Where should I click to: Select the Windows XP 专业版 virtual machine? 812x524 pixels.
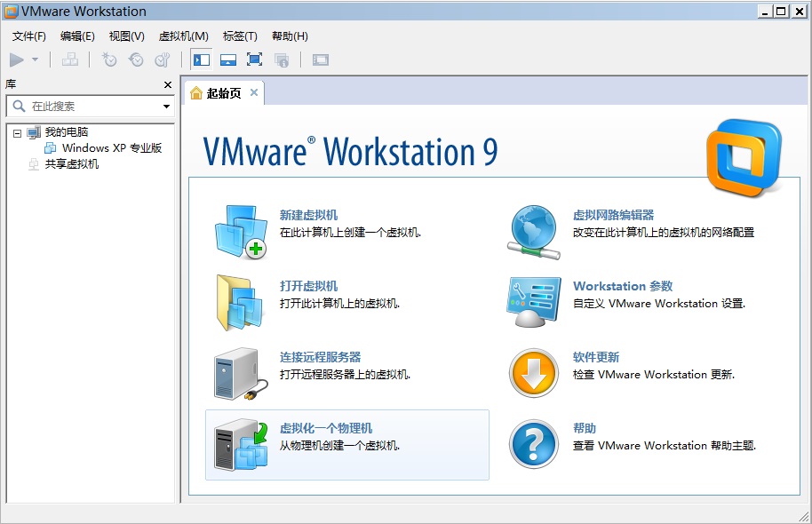click(x=112, y=148)
